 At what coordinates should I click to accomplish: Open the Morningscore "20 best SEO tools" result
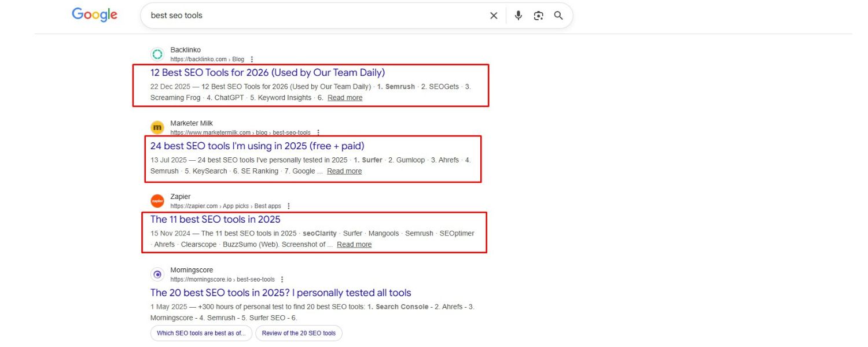(281, 293)
